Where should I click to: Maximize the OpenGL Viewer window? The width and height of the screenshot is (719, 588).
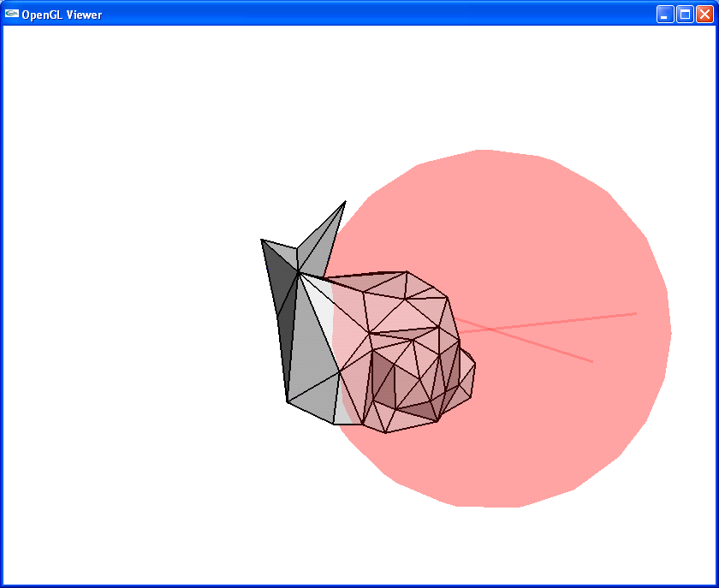click(x=685, y=14)
